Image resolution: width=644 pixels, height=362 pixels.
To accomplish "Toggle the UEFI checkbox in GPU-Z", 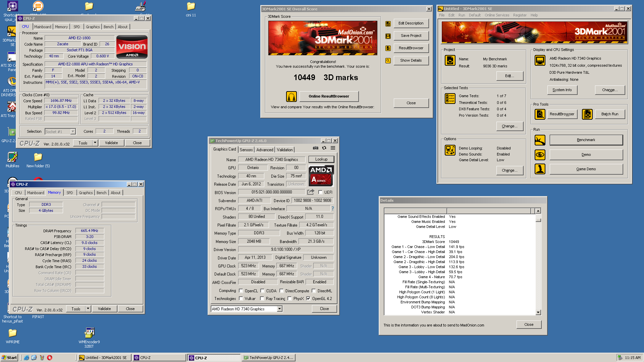I will click(320, 192).
